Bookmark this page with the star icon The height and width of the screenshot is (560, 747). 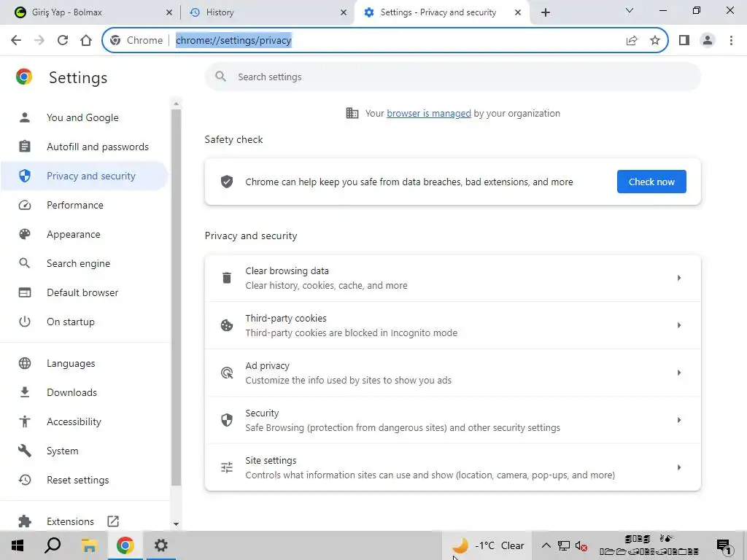coord(655,41)
